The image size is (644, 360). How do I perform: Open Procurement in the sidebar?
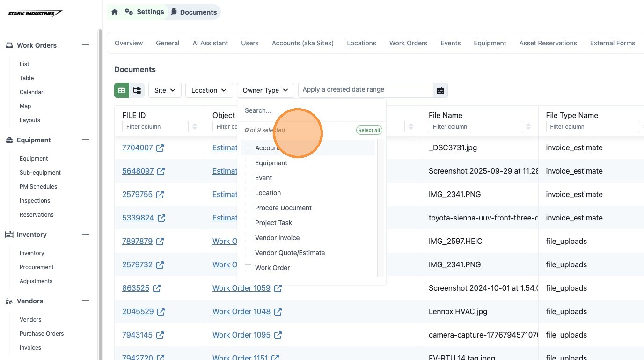[x=37, y=267]
